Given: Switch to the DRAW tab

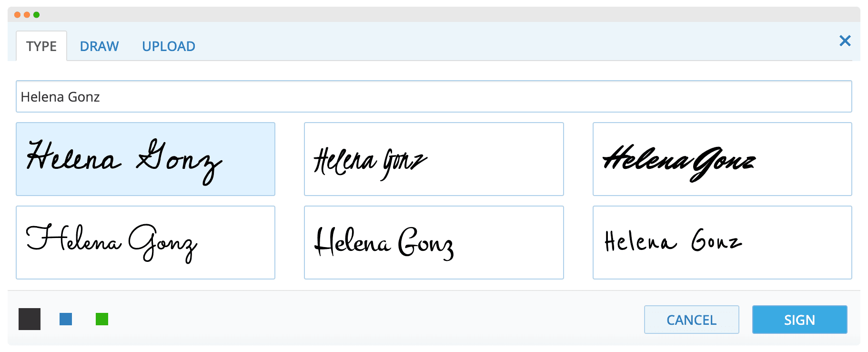Looking at the screenshot, I should point(99,46).
